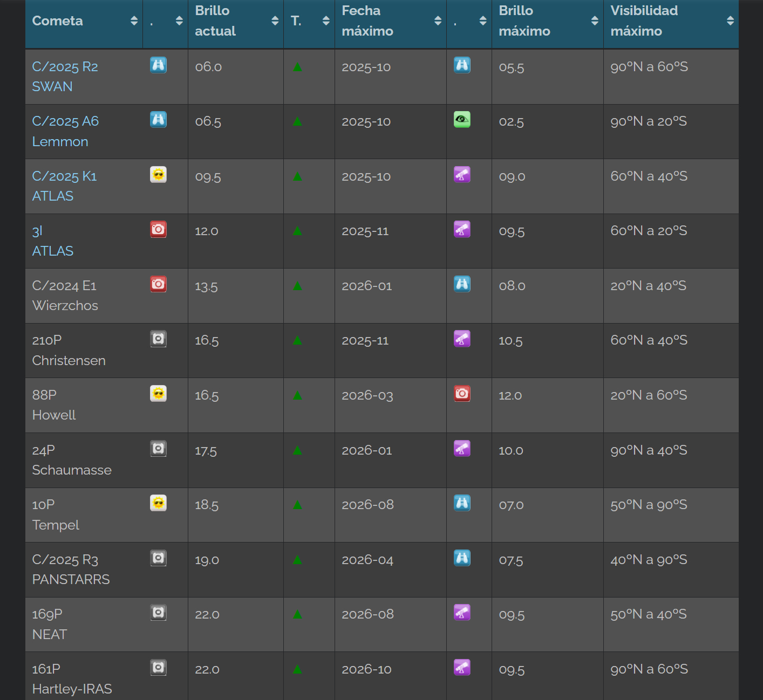
Task: Click red camera icon beside 3I ATLAS
Action: 158,230
